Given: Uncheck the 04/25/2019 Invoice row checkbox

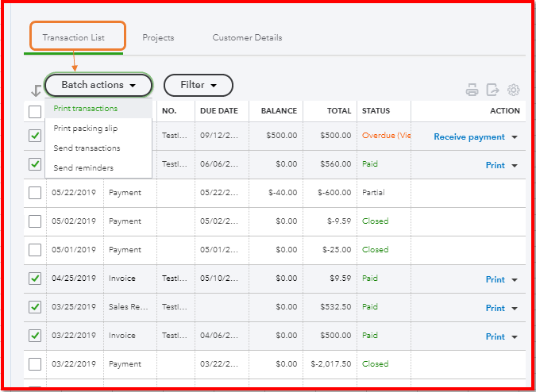Looking at the screenshot, I should click(x=35, y=279).
